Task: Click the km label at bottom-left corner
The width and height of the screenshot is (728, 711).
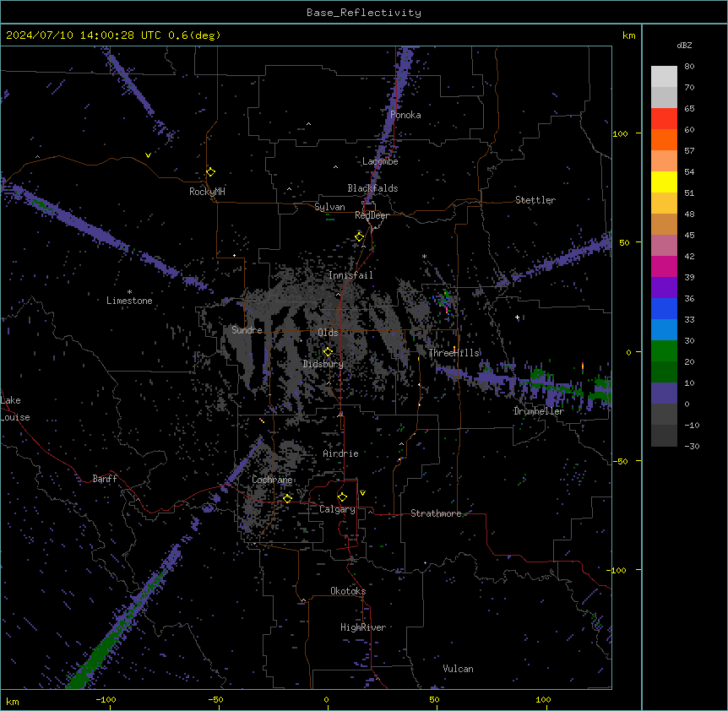Action: pyautogui.click(x=13, y=701)
